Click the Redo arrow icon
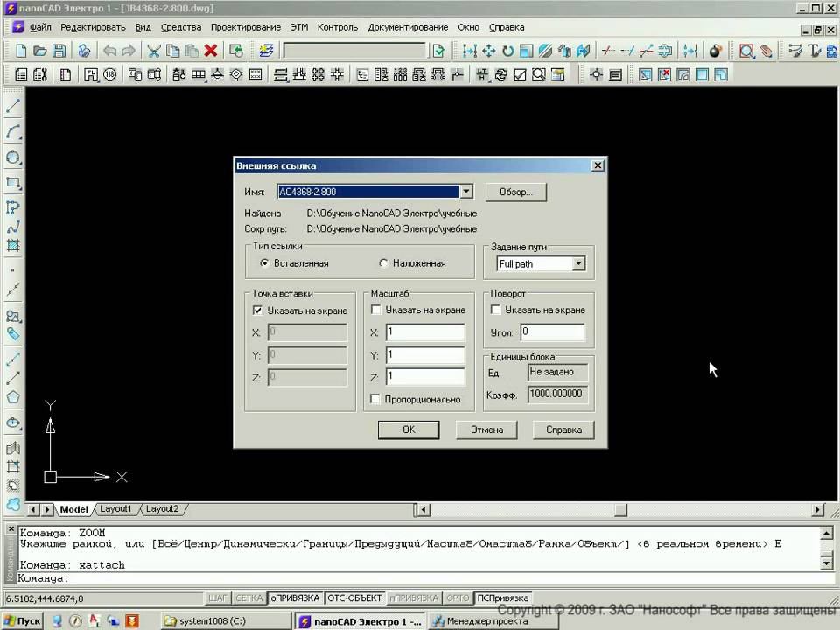 click(x=129, y=51)
